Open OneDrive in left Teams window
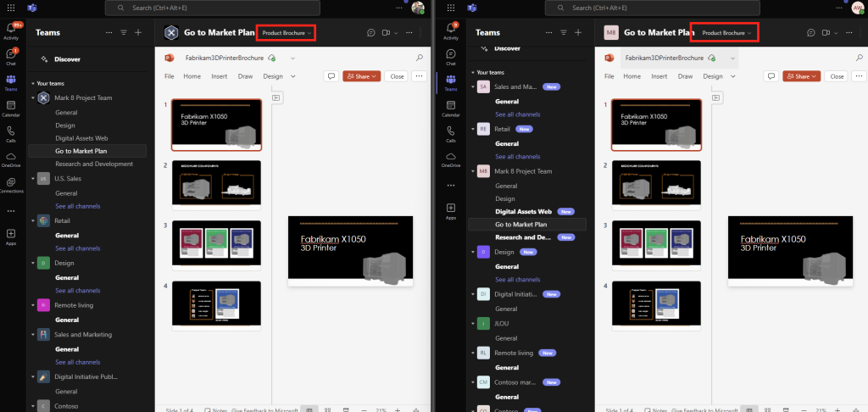This screenshot has height=412, width=868. tap(11, 159)
